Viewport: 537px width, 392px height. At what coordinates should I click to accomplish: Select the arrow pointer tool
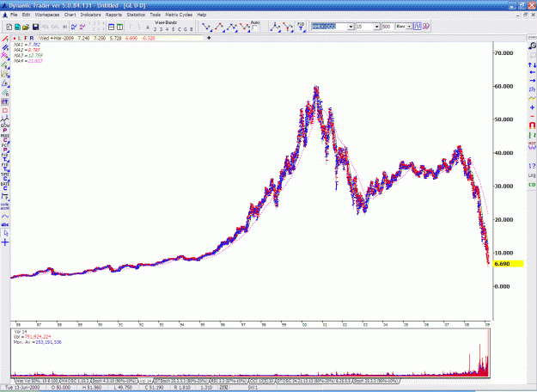click(x=5, y=233)
